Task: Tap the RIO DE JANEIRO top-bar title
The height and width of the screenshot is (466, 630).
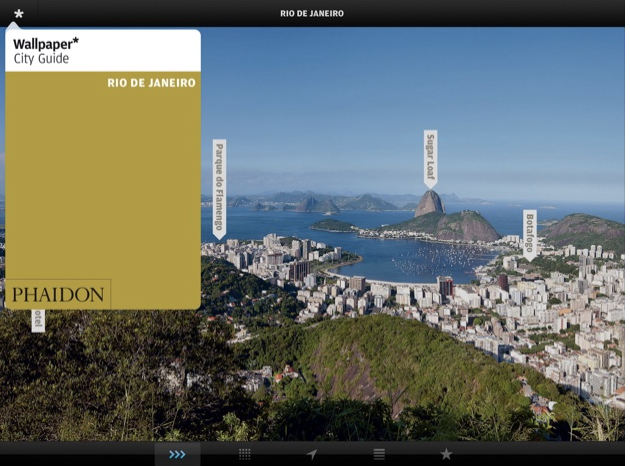Action: (312, 14)
